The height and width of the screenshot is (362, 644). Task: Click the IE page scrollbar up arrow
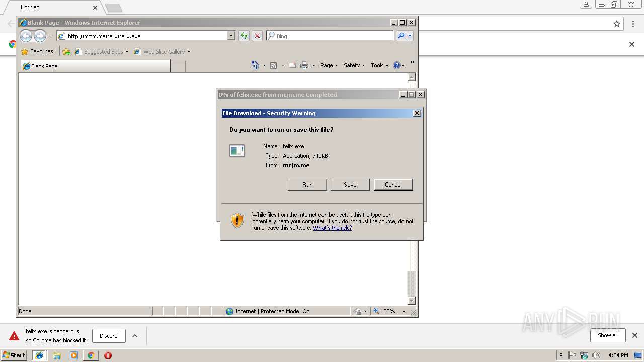click(x=412, y=77)
